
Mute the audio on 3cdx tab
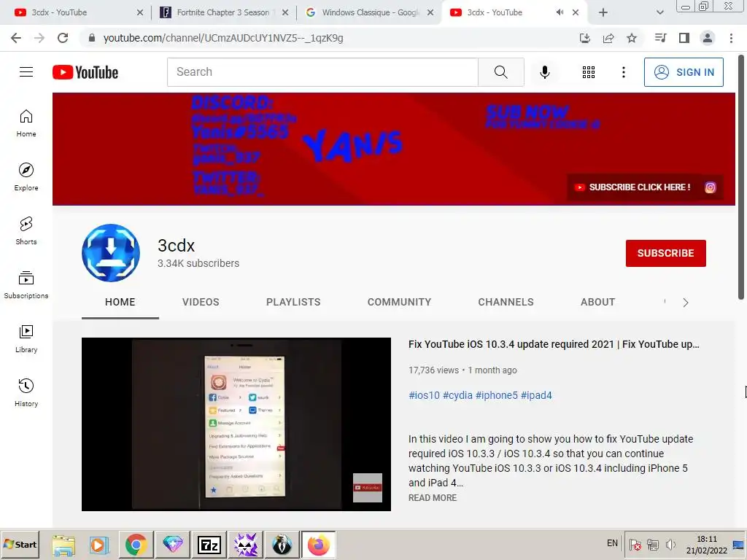560,12
